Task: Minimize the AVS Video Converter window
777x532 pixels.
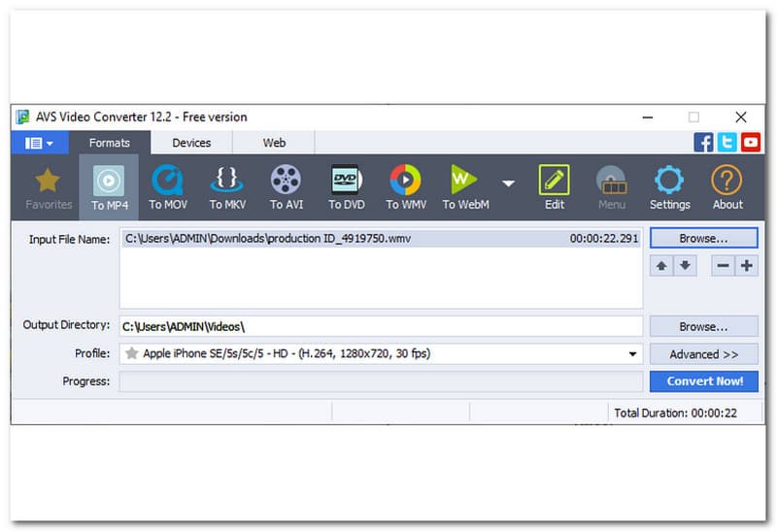Action: [647, 117]
